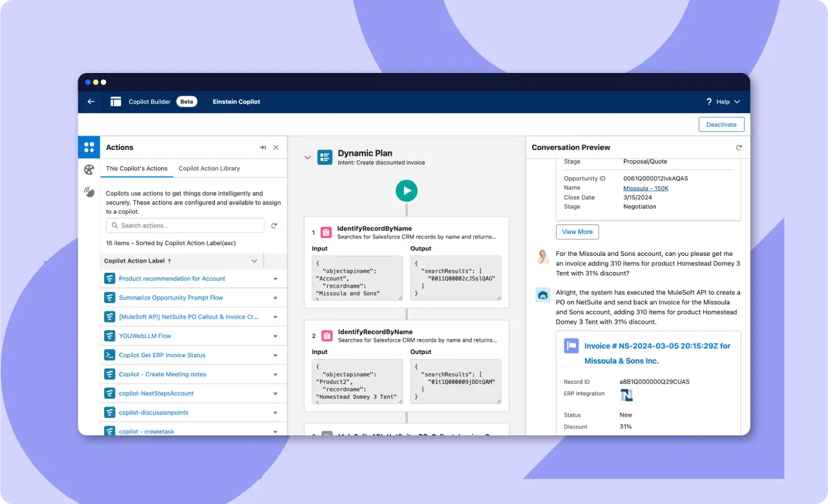Expand row menu for Summarize Opportunity Prompt Flow
This screenshot has width=828, height=504.
(x=275, y=298)
